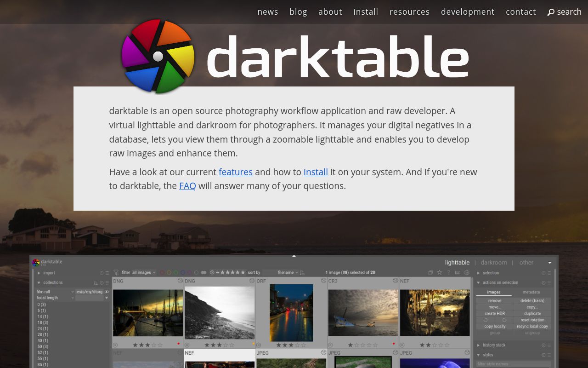Click the rotate left icon in actions panel

click(x=486, y=320)
